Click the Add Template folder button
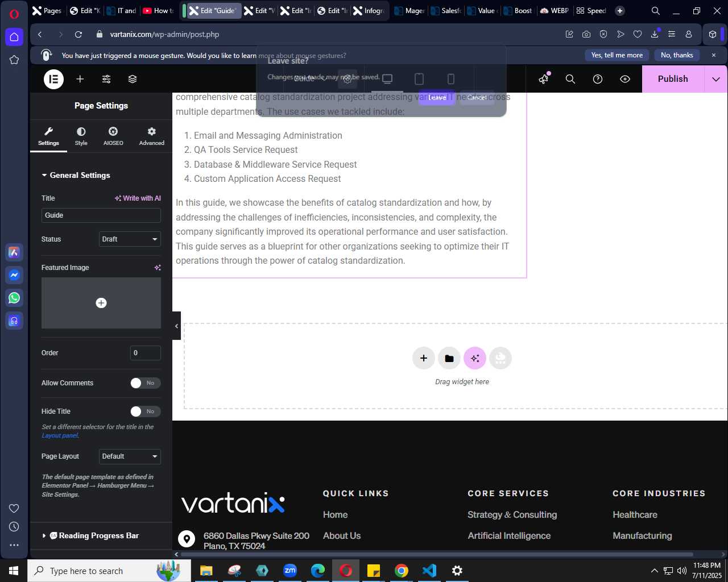 click(x=449, y=358)
